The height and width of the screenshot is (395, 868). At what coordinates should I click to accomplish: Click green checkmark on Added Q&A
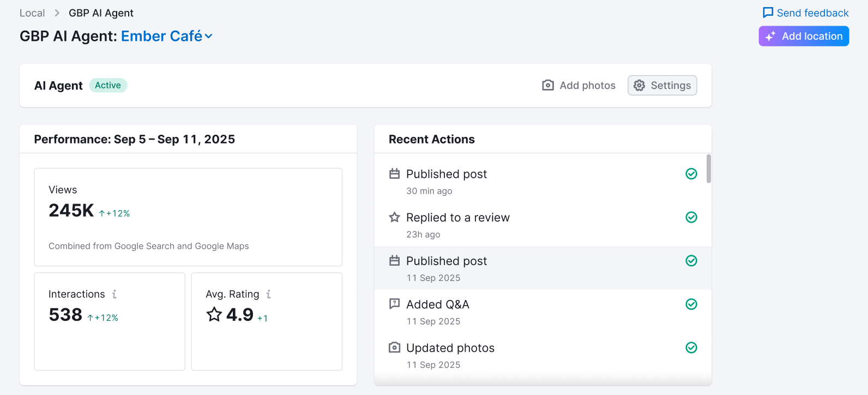[x=691, y=304]
